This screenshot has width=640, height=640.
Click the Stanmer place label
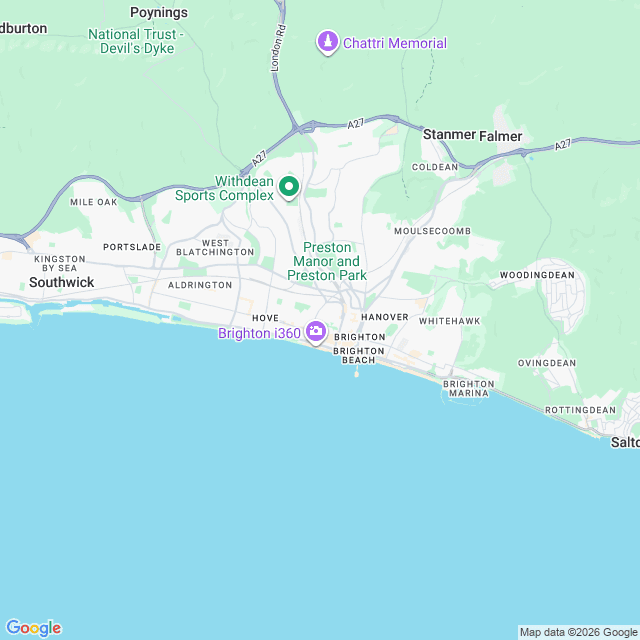(x=449, y=134)
